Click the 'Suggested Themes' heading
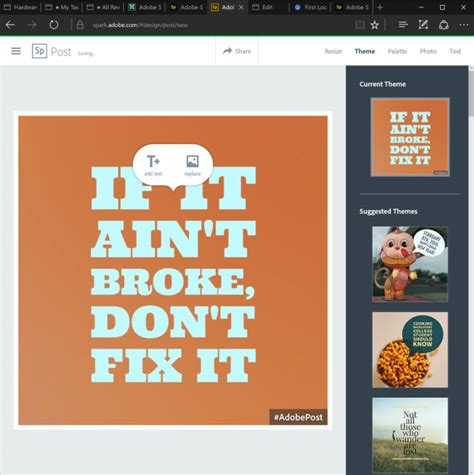The width and height of the screenshot is (474, 475). coord(388,211)
